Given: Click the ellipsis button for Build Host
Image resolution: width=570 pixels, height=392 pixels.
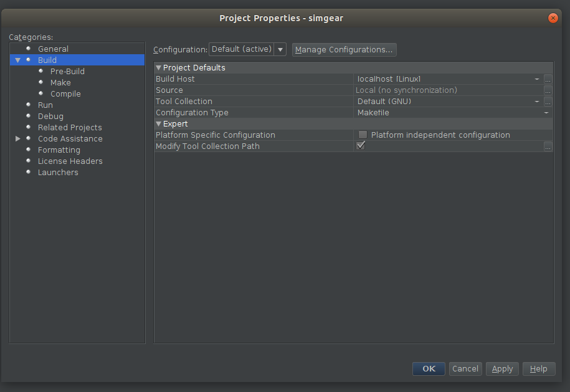Looking at the screenshot, I should click(x=548, y=79).
